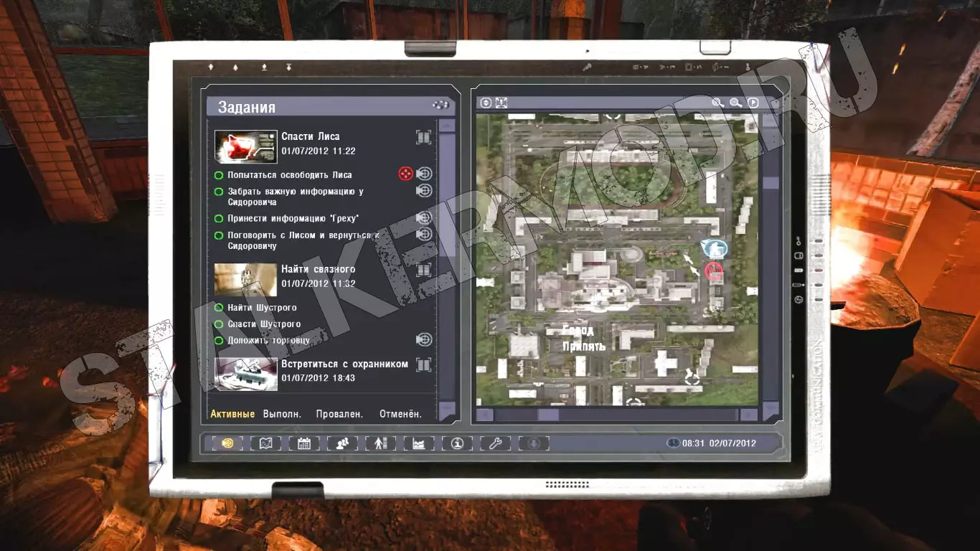Image resolution: width=980 pixels, height=551 pixels.
Task: Click the task list scrollbar down arrow
Action: (x=447, y=410)
